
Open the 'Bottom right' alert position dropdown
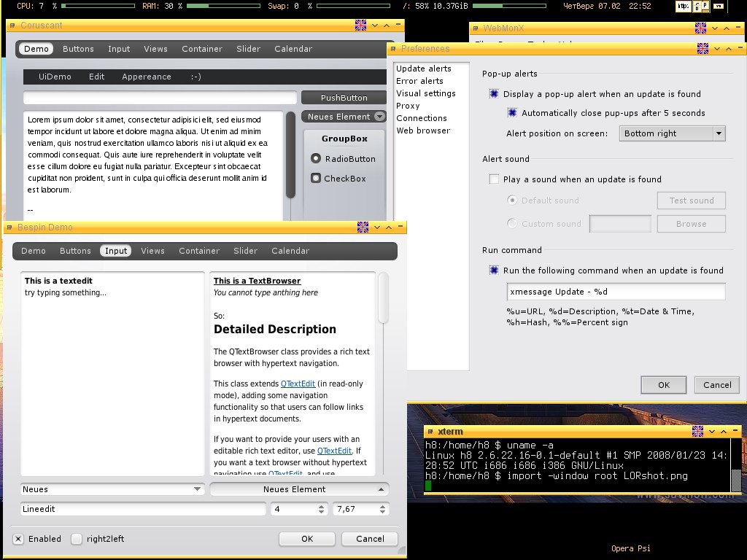click(672, 133)
